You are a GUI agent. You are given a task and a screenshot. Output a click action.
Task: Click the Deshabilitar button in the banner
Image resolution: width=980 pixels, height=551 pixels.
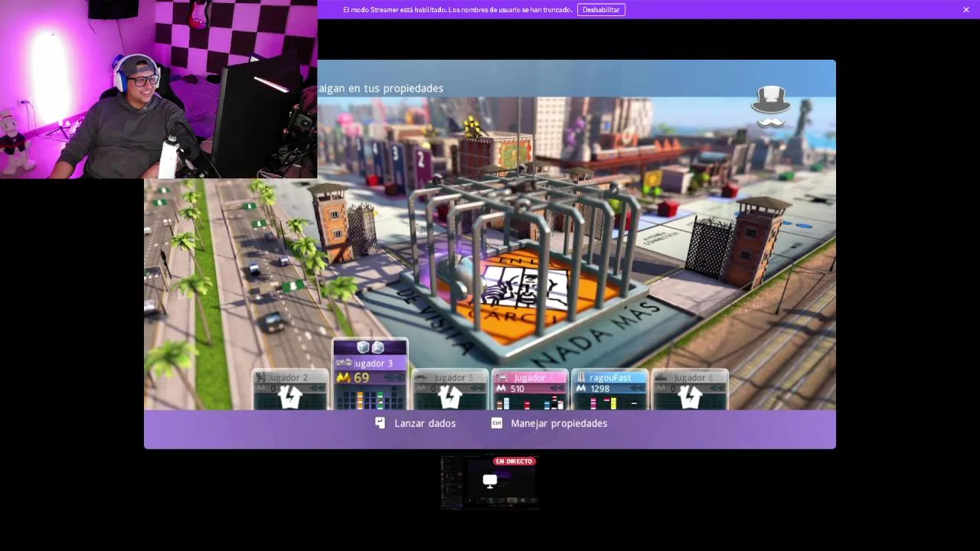click(x=601, y=10)
